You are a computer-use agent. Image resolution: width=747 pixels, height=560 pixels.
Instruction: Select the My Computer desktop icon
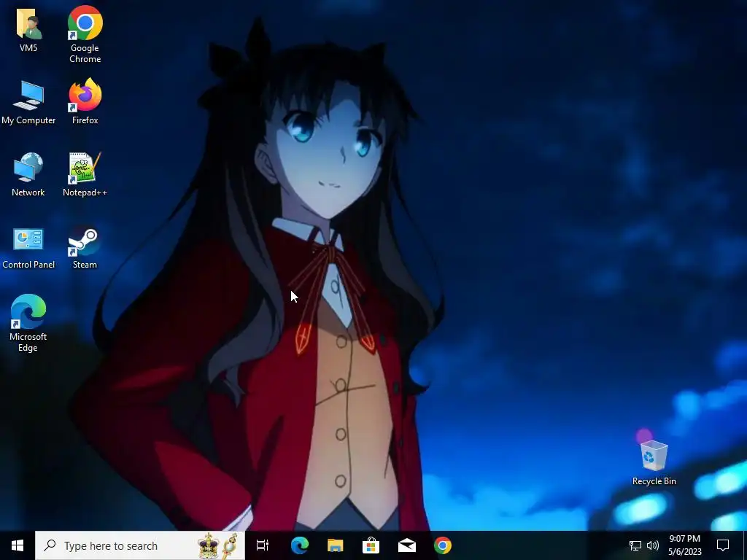pyautogui.click(x=28, y=102)
